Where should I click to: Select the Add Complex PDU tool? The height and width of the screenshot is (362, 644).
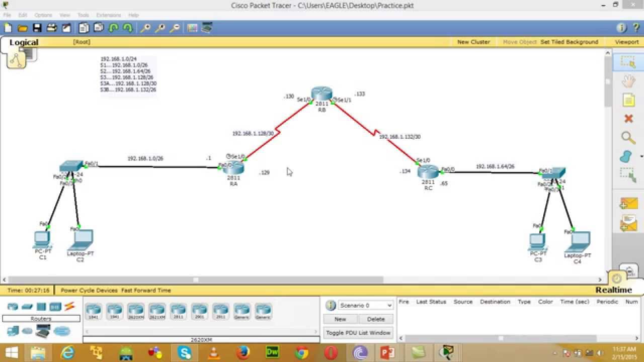coord(628,223)
